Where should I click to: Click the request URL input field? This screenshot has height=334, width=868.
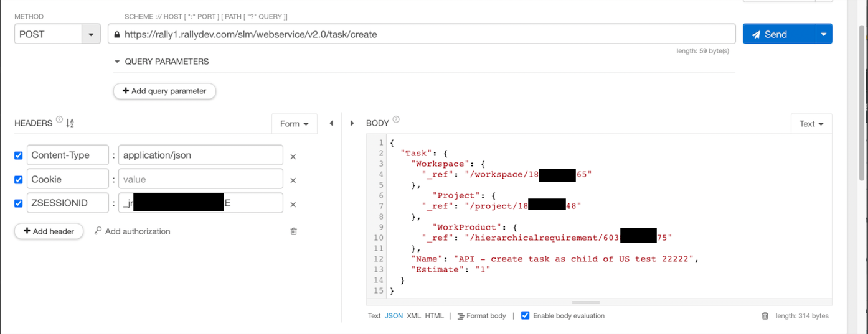point(423,34)
